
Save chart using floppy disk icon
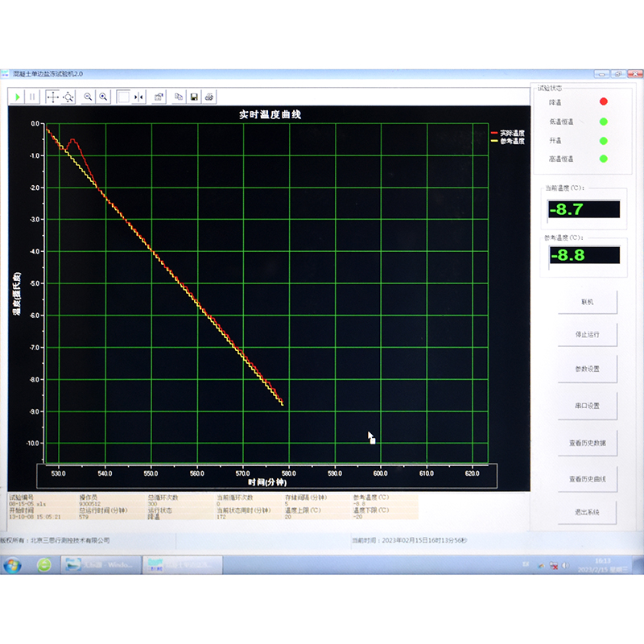[194, 97]
